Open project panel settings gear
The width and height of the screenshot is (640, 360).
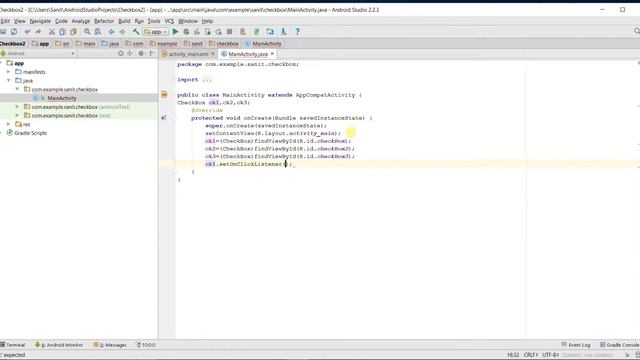coord(141,53)
